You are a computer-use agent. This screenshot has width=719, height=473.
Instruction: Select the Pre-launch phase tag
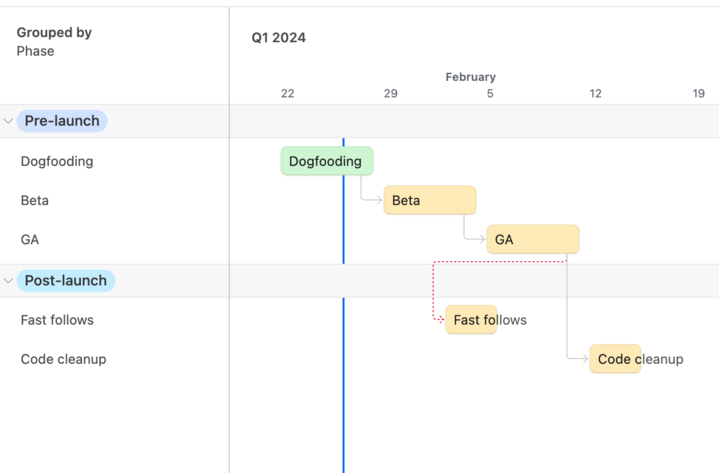pyautogui.click(x=62, y=121)
